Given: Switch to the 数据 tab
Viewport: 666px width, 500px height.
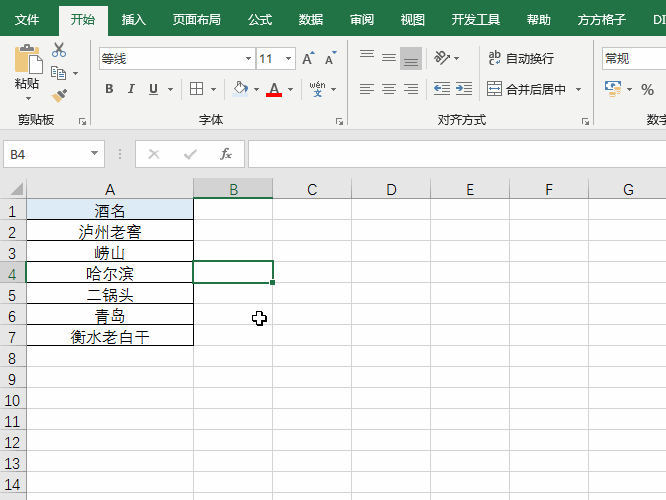Looking at the screenshot, I should tap(310, 20).
